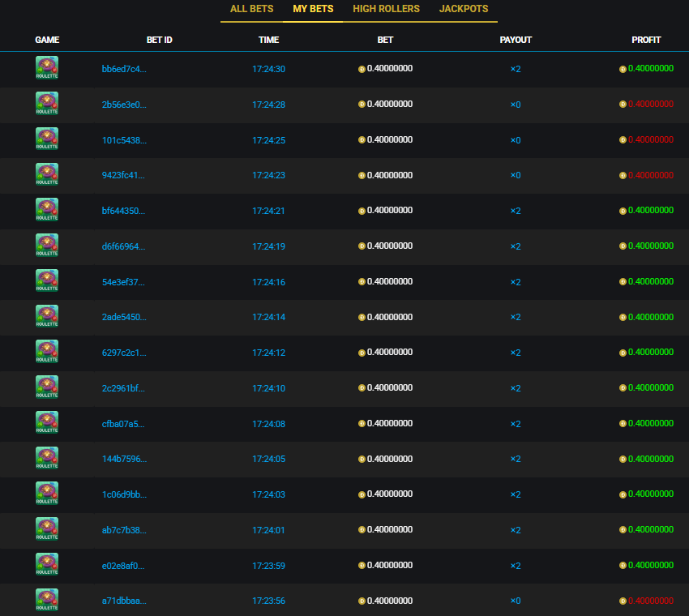This screenshot has height=616, width=689.
Task: Click bet ID cfba07a5...
Action: click(x=123, y=424)
